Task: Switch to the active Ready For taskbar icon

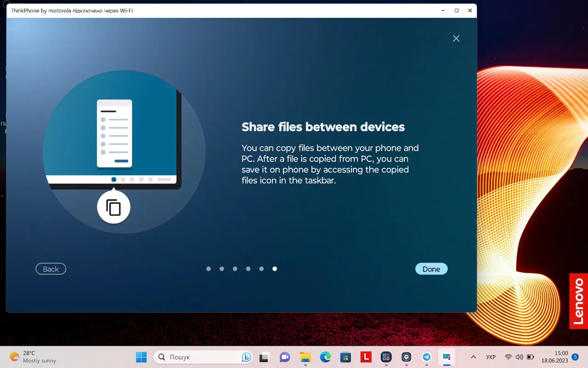Action: [447, 357]
